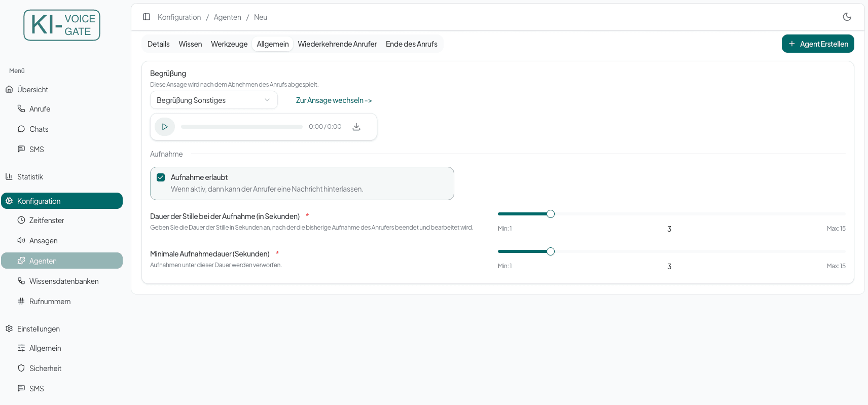Adjust Minimale Aufnahmedauer slider handle
The image size is (868, 405).
click(551, 251)
